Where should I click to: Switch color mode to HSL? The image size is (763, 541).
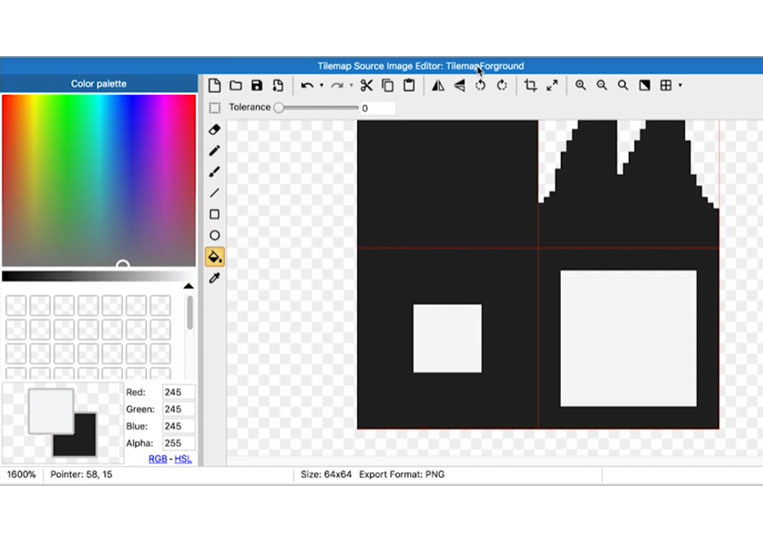183,459
